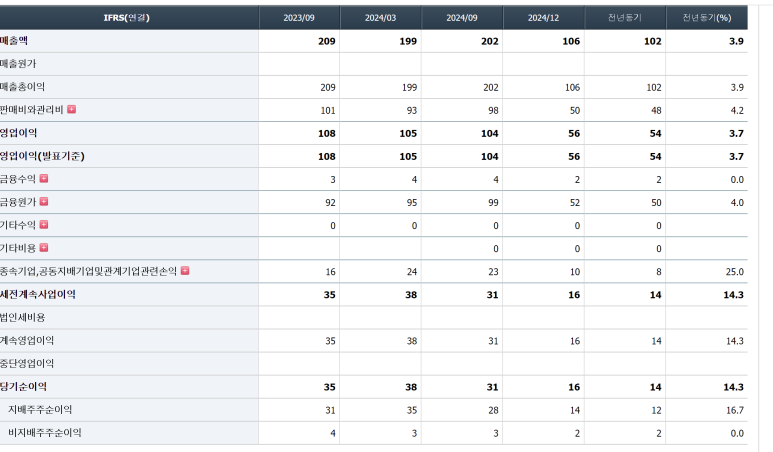Select the 세전계속사업이익 row label
The width and height of the screenshot is (773, 452).
click(38, 294)
